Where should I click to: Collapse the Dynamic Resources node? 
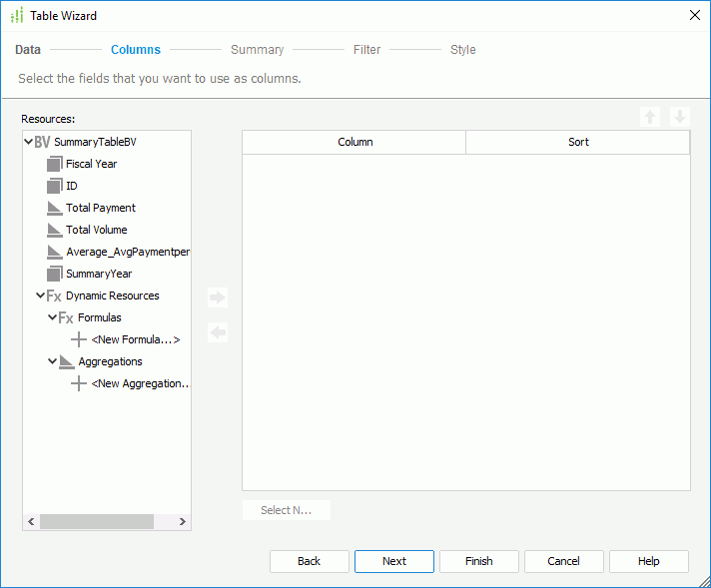[x=40, y=295]
